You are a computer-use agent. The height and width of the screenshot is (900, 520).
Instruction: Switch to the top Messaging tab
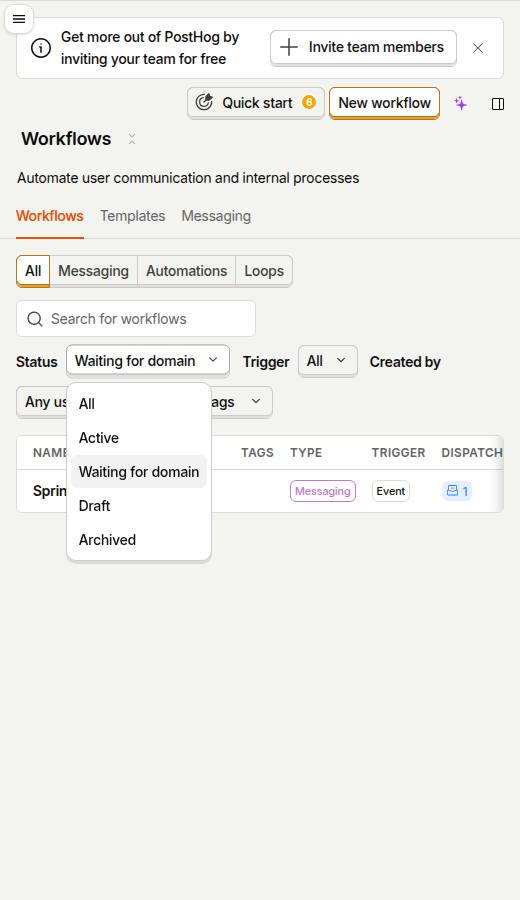[216, 216]
